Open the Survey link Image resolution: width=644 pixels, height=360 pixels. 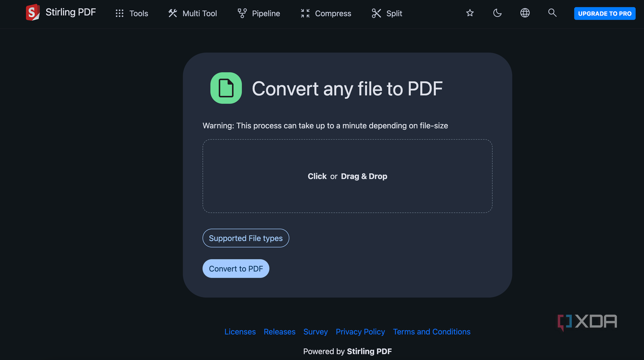[316, 332]
